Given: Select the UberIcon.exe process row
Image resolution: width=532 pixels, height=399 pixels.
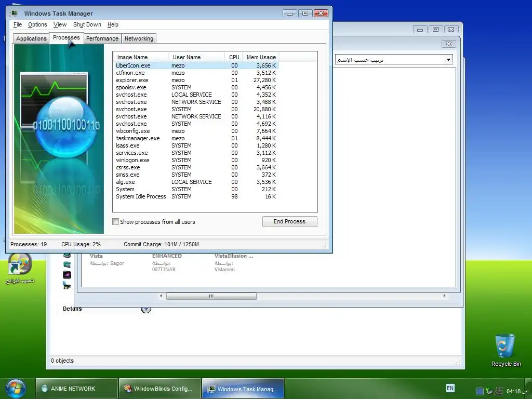Looking at the screenshot, I should 196,65.
